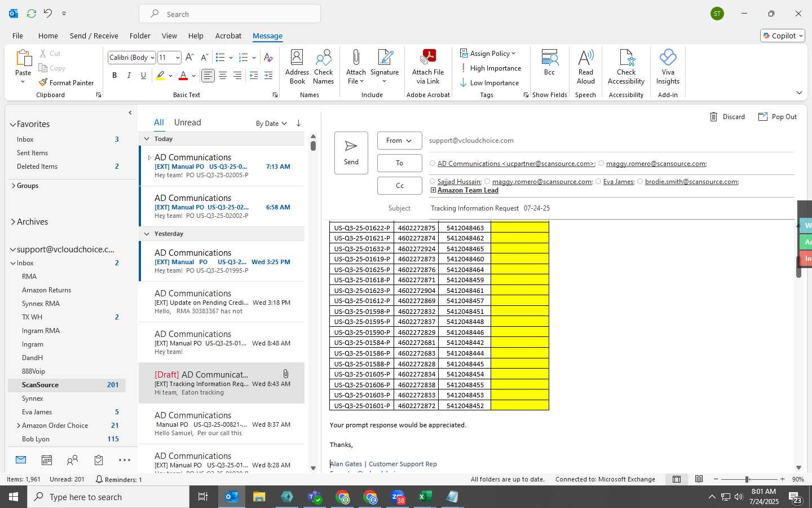This screenshot has width=812, height=508.
Task: Toggle bold formatting
Action: click(x=114, y=76)
